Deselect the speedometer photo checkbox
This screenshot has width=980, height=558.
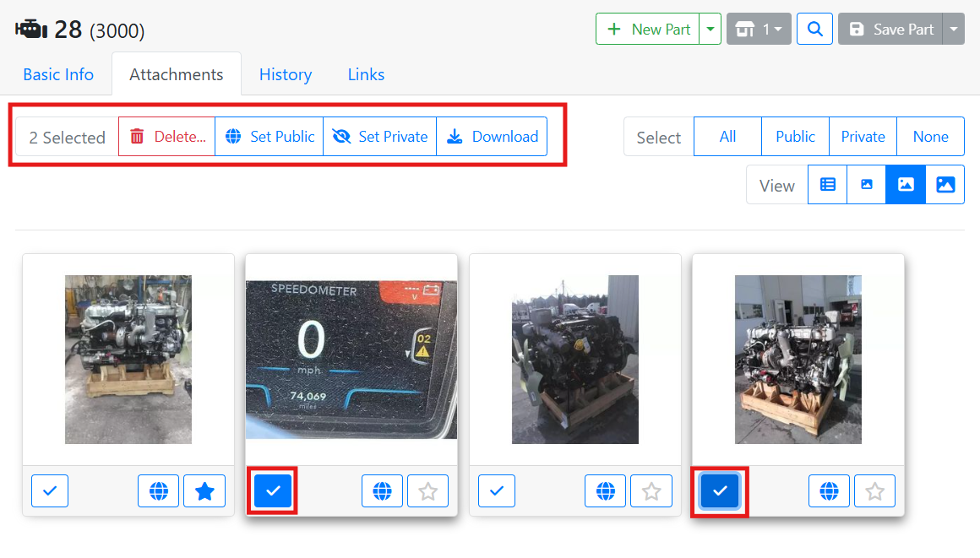pos(273,491)
